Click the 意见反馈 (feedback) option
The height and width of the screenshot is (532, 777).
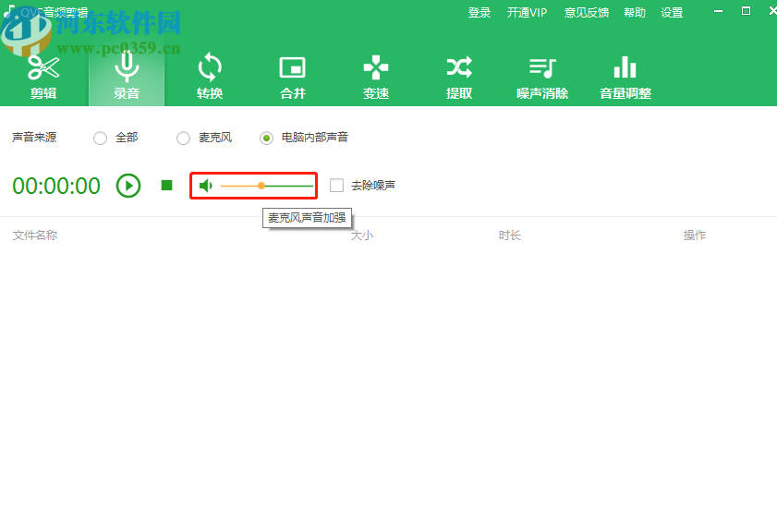click(587, 12)
